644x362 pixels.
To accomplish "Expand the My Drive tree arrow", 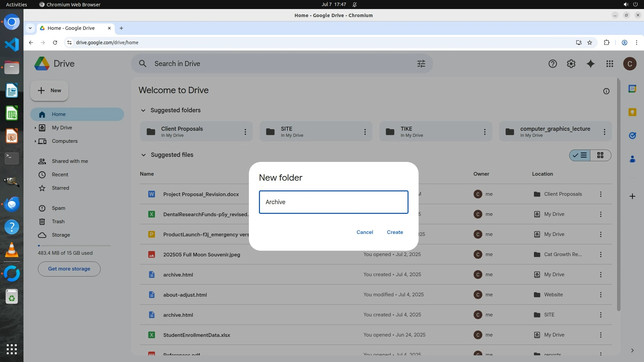I will click(35, 128).
